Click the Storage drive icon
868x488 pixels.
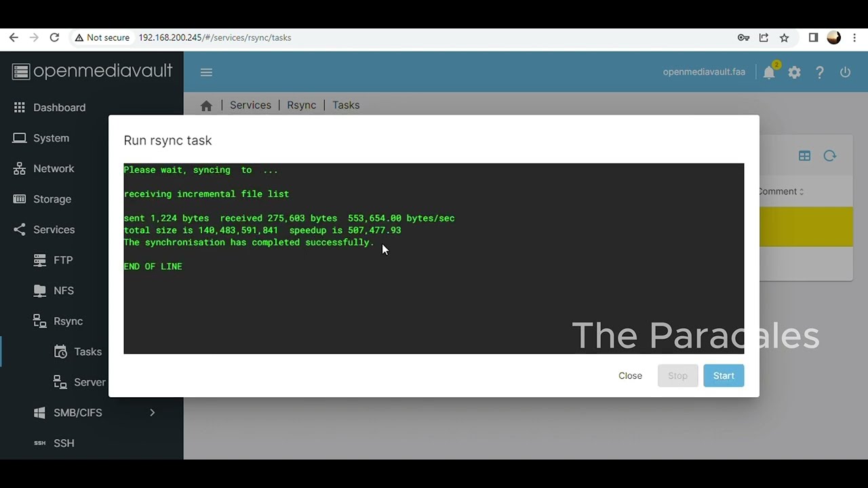20,199
